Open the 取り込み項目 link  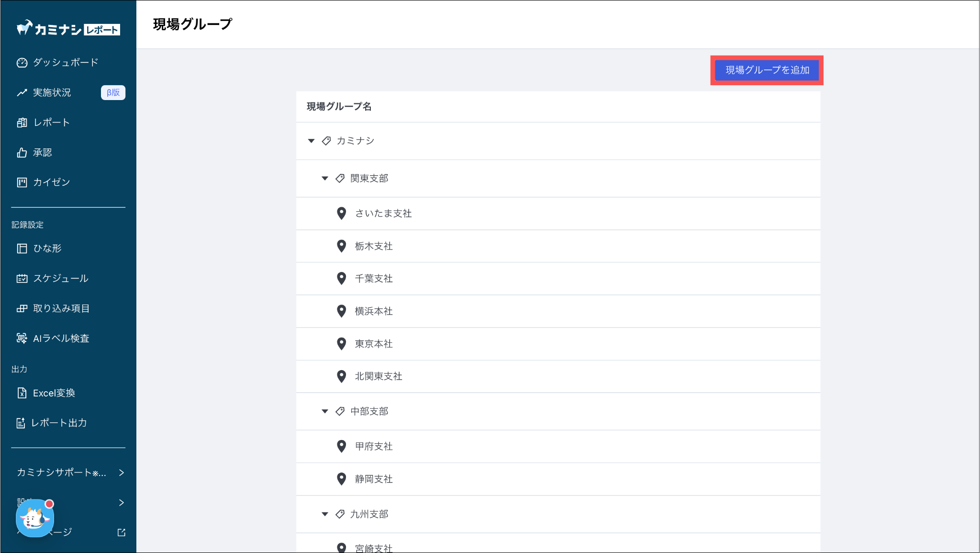tap(61, 309)
